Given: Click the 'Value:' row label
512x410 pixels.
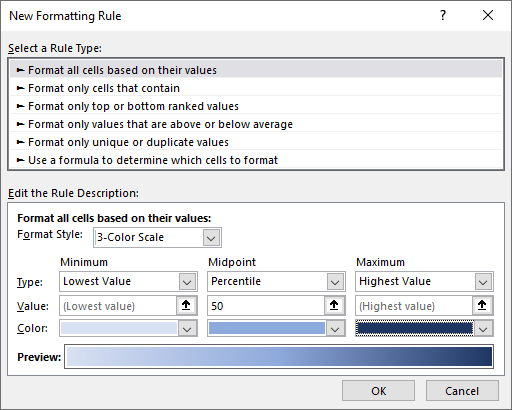Looking at the screenshot, I should (33, 306).
